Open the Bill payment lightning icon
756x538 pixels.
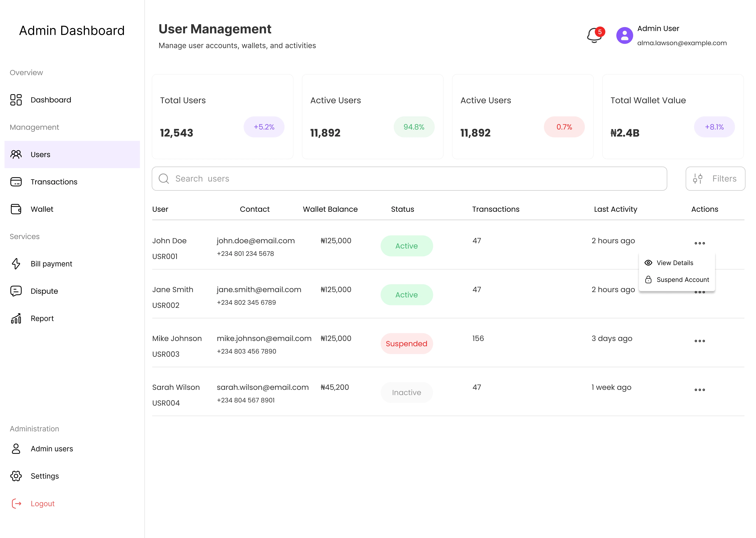tap(16, 264)
